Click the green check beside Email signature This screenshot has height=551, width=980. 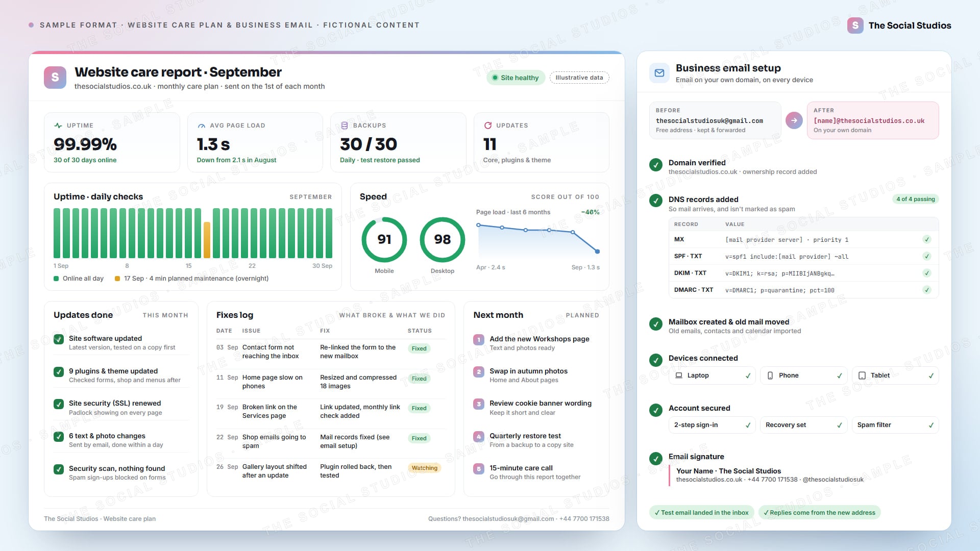click(x=656, y=459)
